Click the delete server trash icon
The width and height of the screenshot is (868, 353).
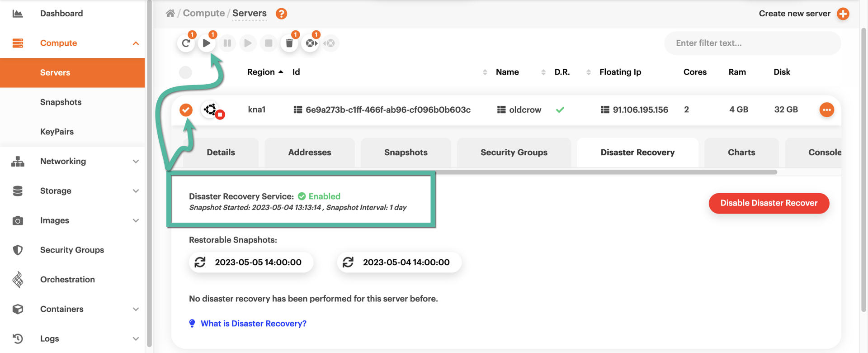pyautogui.click(x=289, y=43)
